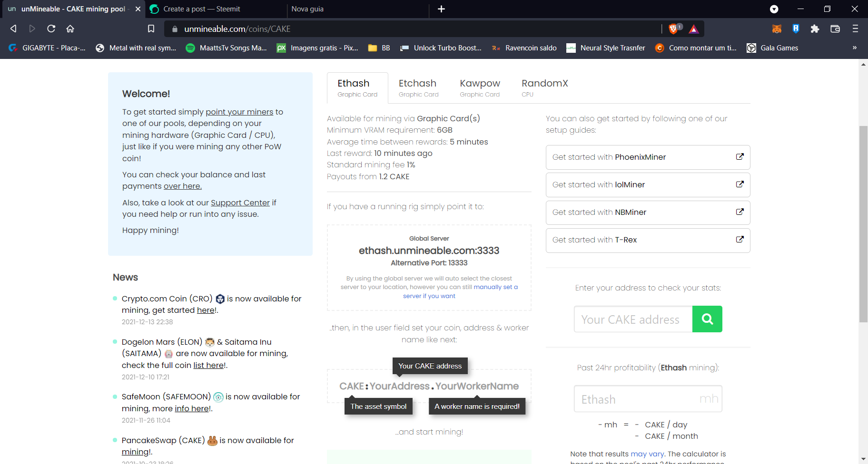
Task: Search the CAKE address with the green magnifier
Action: coord(707,319)
